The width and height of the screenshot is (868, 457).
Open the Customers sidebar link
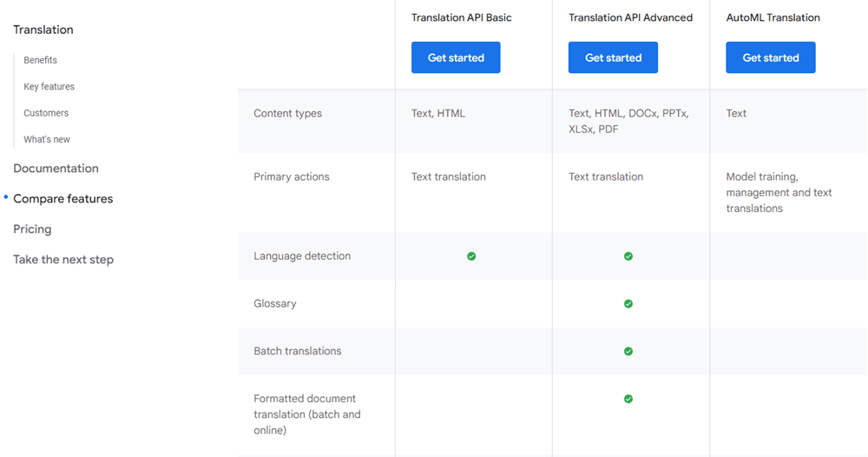[46, 113]
